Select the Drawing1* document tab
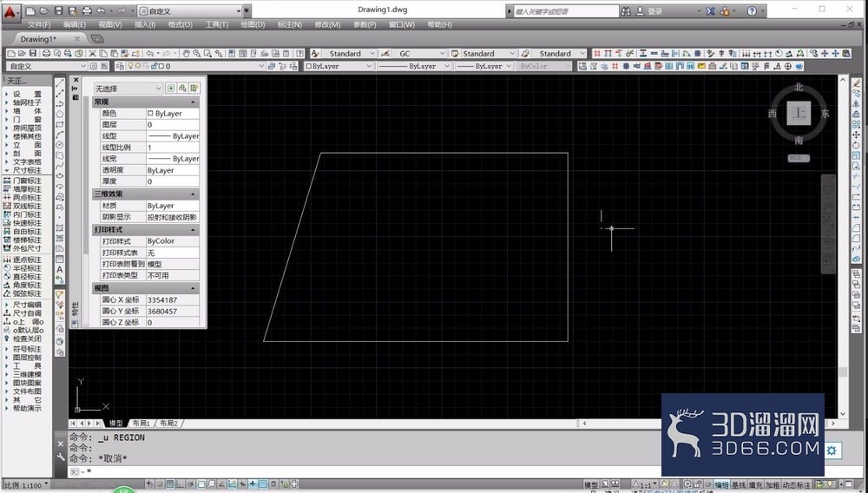 coord(38,39)
